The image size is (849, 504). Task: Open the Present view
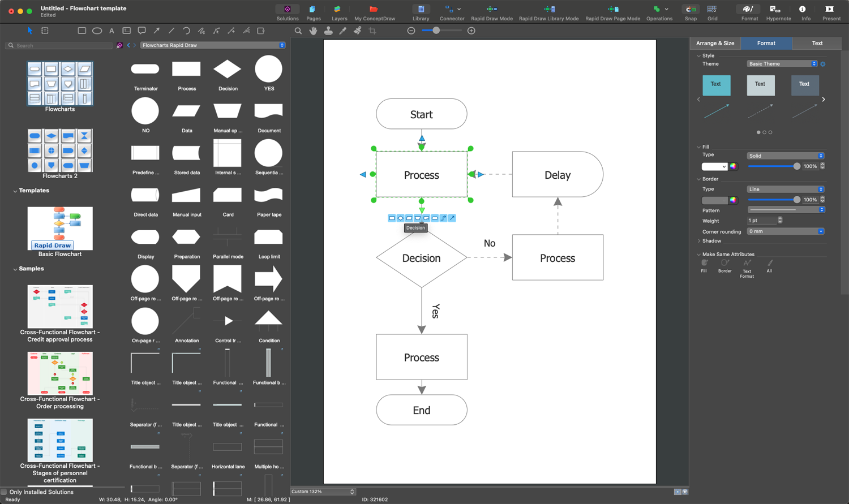(831, 10)
